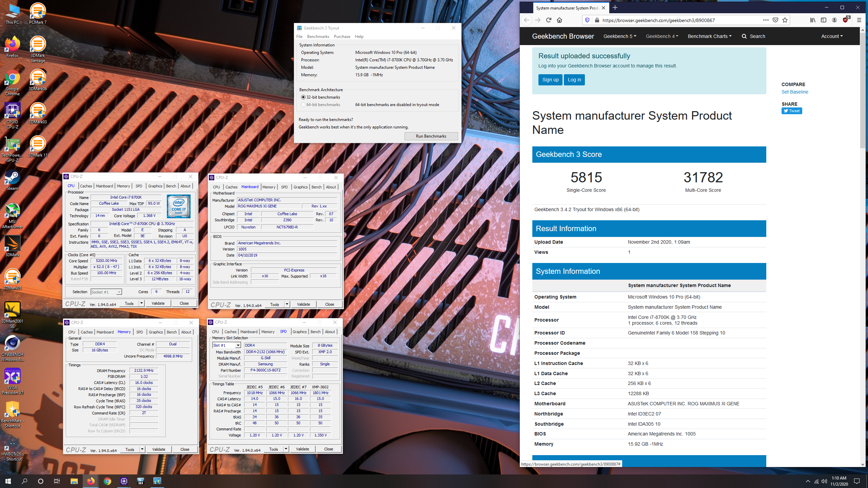Viewport: 868px width, 488px height.
Task: Open MSI Afterburner desktop icon
Action: pos(12,215)
